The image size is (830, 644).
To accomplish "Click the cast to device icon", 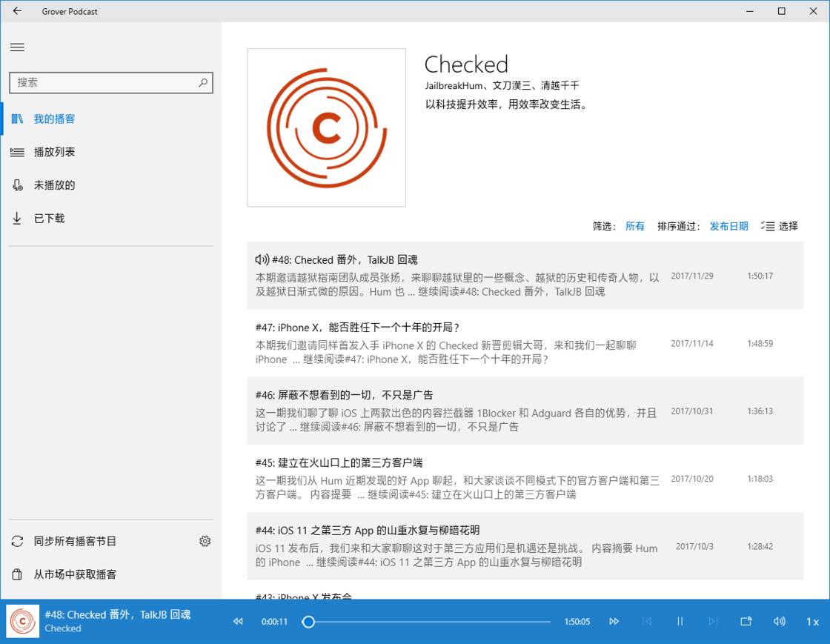I will click(746, 621).
